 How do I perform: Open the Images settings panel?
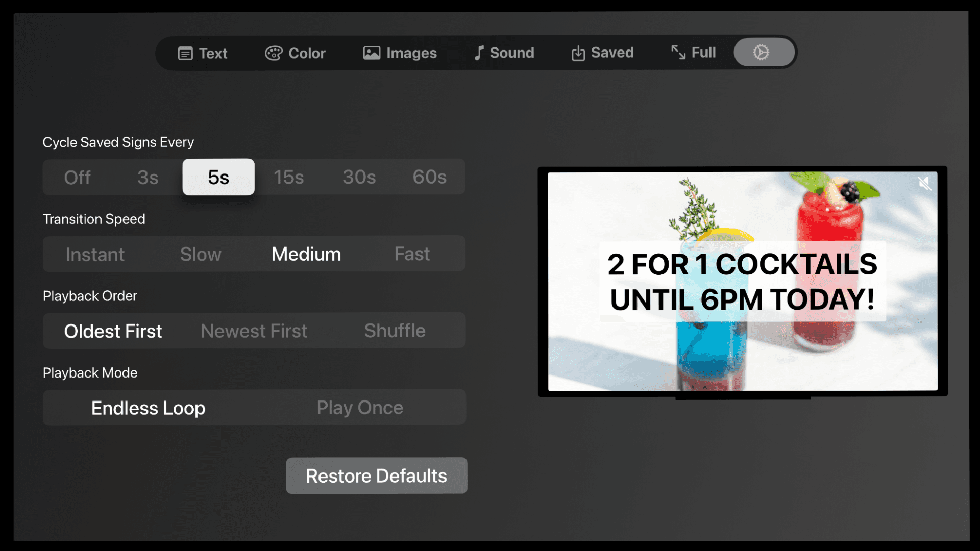tap(400, 53)
